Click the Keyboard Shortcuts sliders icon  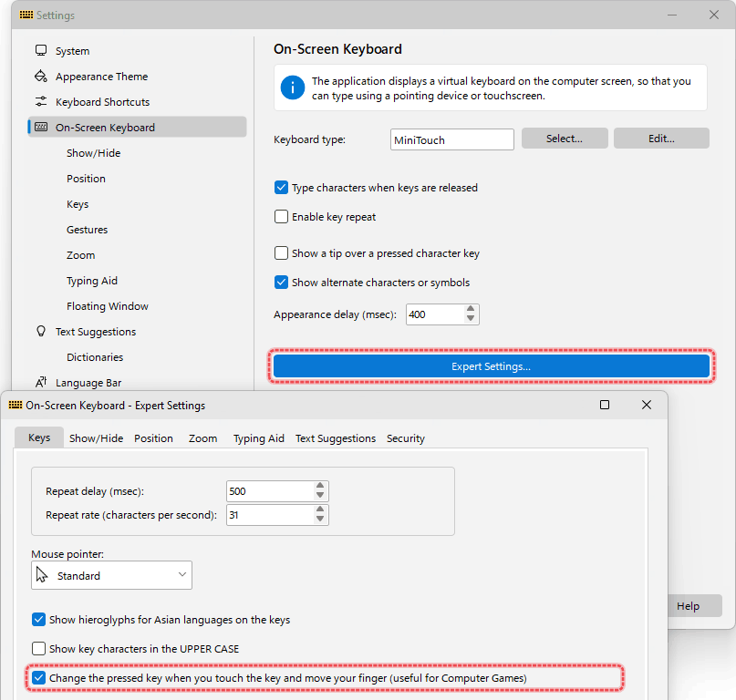(x=41, y=102)
